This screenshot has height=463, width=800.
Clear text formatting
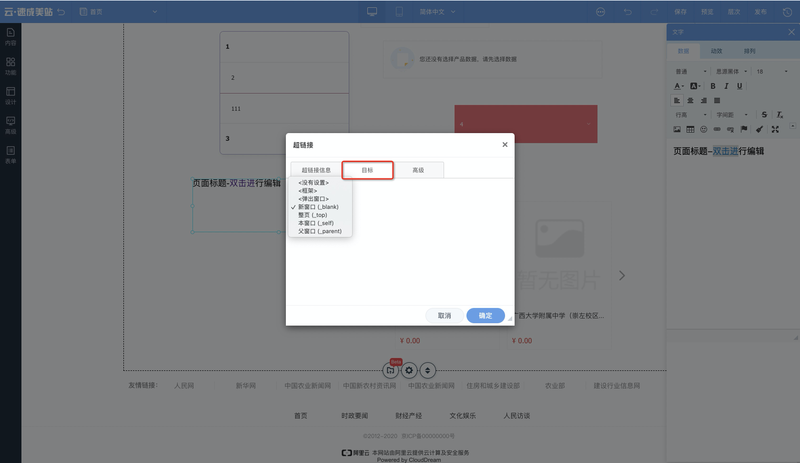click(779, 115)
